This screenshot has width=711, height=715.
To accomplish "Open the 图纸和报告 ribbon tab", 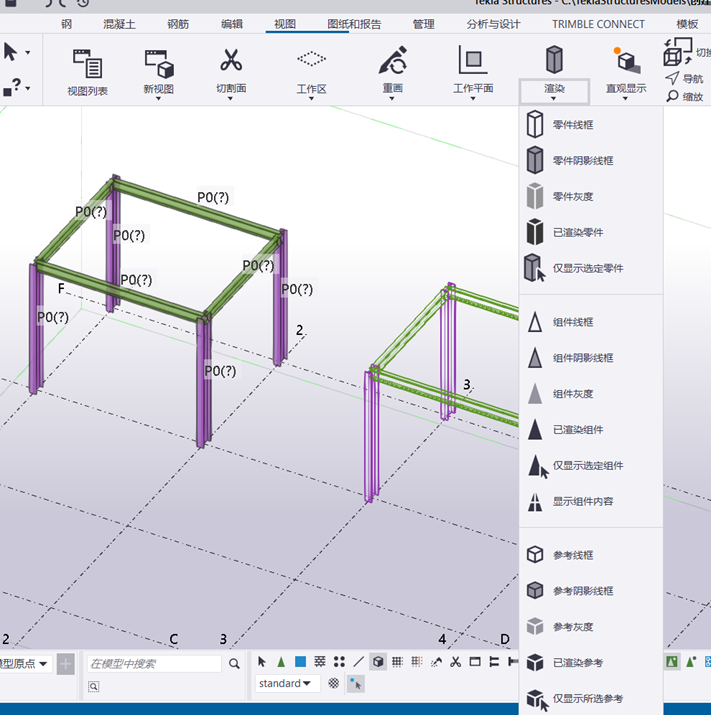I will [x=354, y=24].
